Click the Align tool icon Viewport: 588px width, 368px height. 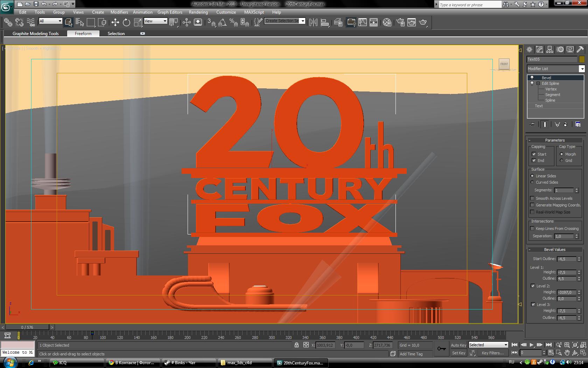coord(325,22)
